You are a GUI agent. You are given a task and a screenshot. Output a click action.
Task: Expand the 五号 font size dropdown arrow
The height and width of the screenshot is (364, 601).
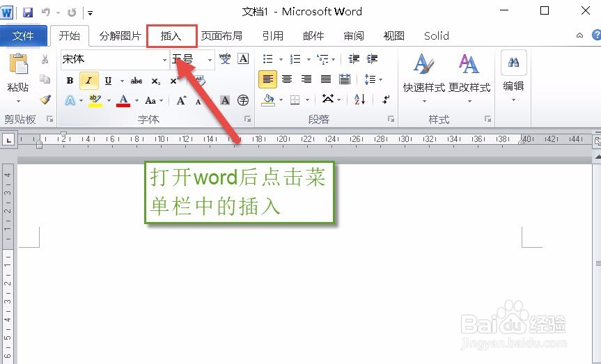click(210, 60)
